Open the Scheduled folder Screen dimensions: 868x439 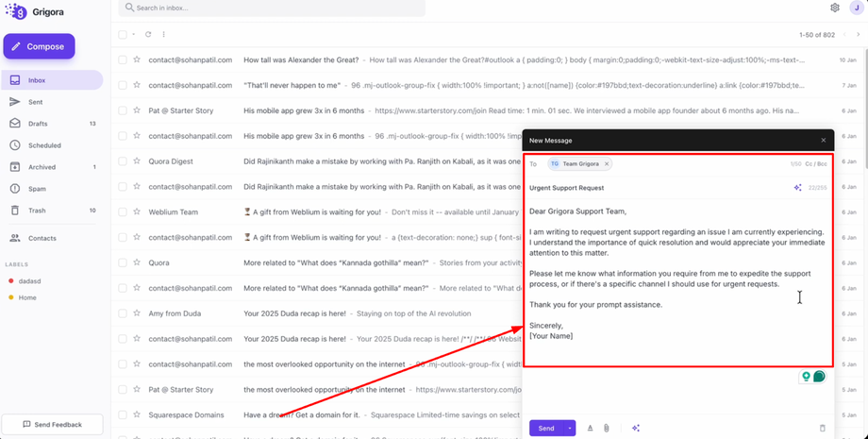[52, 145]
